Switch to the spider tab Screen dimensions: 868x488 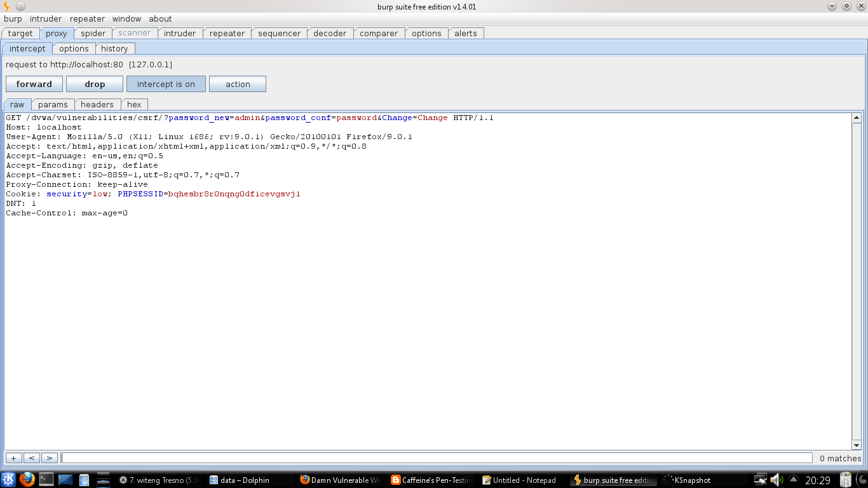93,33
